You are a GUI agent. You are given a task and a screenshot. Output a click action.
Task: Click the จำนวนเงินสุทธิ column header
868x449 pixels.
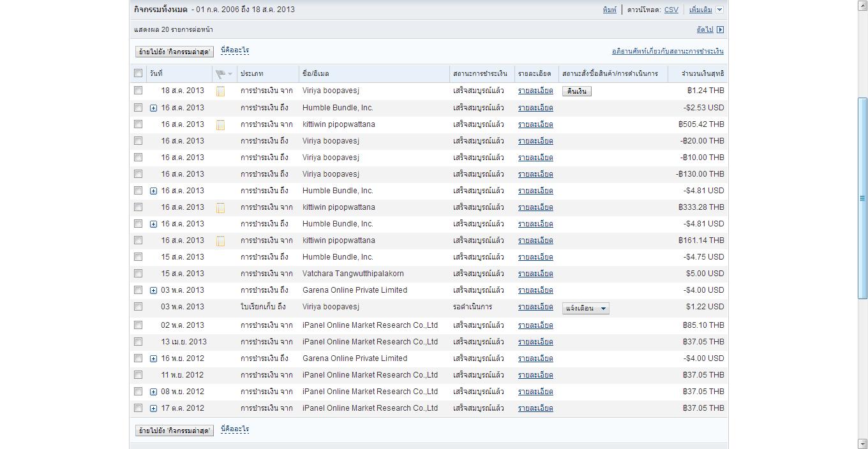click(703, 73)
